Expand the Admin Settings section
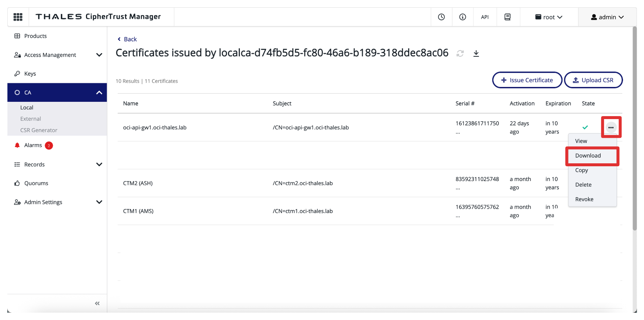This screenshot has width=644, height=320. click(99, 202)
